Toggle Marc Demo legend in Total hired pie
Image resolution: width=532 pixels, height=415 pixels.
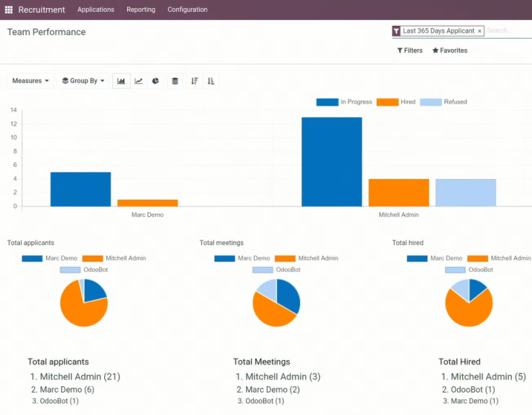point(435,258)
